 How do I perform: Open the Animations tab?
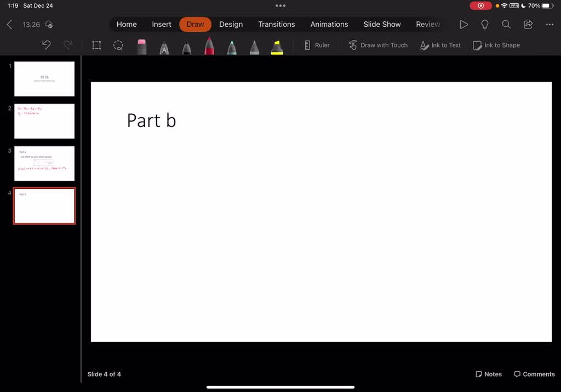[329, 25]
